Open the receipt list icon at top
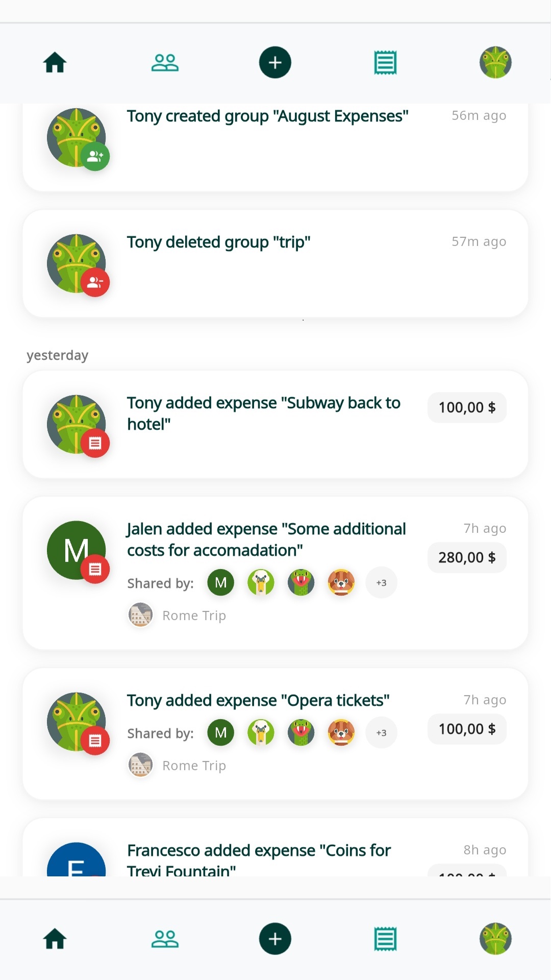This screenshot has height=980, width=551. 385,63
